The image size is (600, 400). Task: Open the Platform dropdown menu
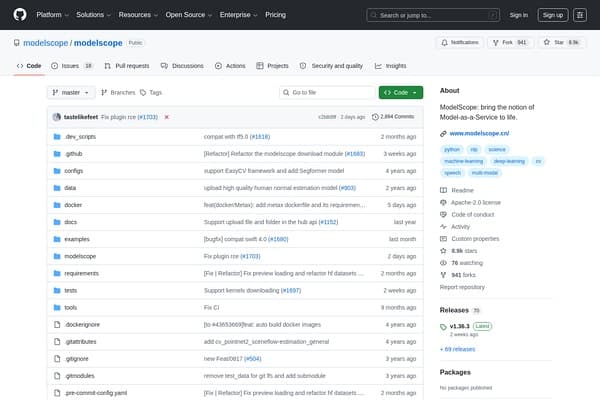coord(52,15)
